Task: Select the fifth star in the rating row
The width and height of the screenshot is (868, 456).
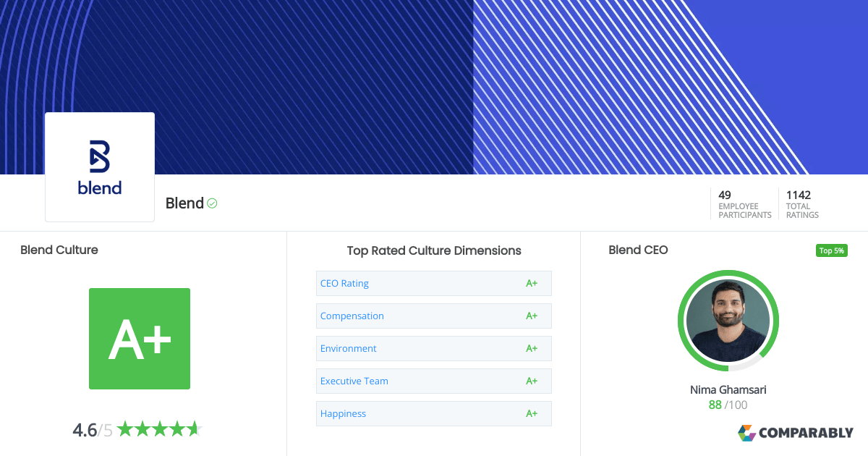Action: pos(194,428)
